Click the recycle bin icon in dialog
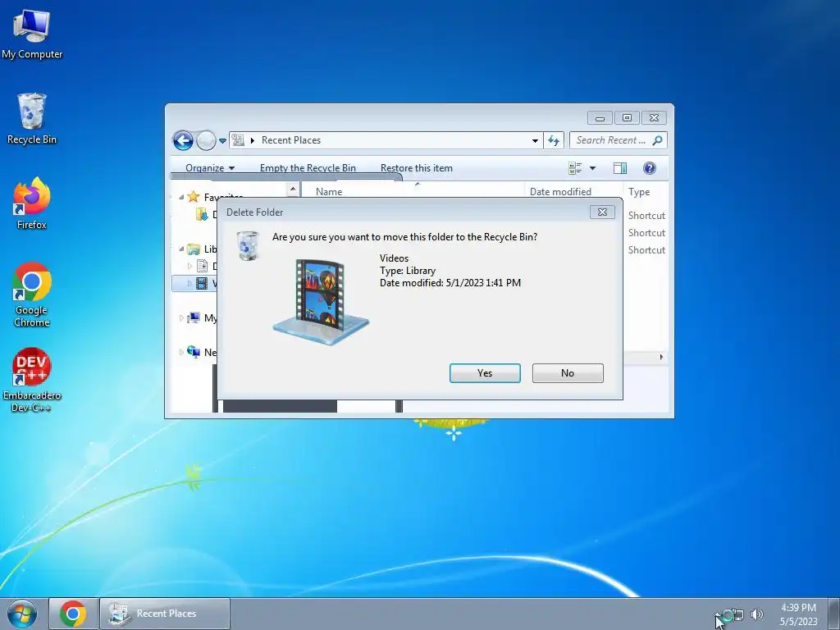The width and height of the screenshot is (840, 630). (x=248, y=245)
